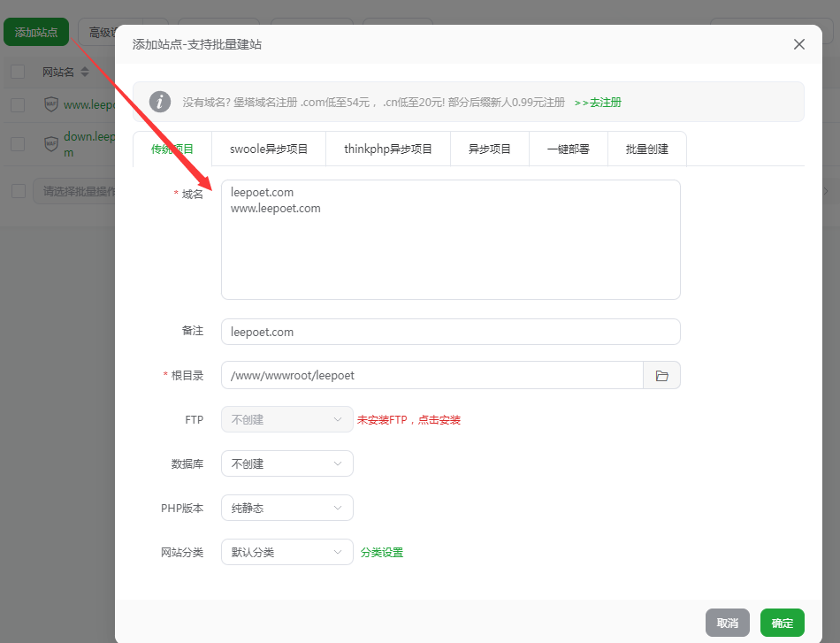Click the info icon in the notice banner
This screenshot has width=840, height=643.
tap(159, 102)
